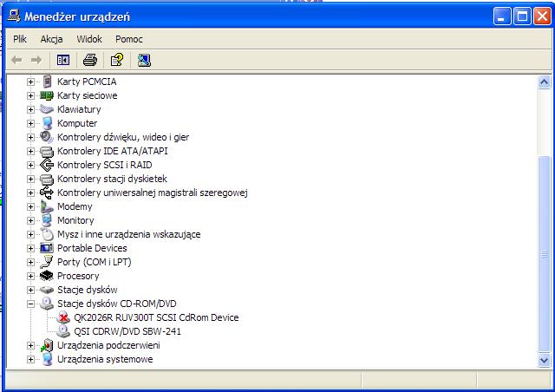The width and height of the screenshot is (555, 392).
Task: Click the Karty PCMCIA device icon
Action: point(47,82)
